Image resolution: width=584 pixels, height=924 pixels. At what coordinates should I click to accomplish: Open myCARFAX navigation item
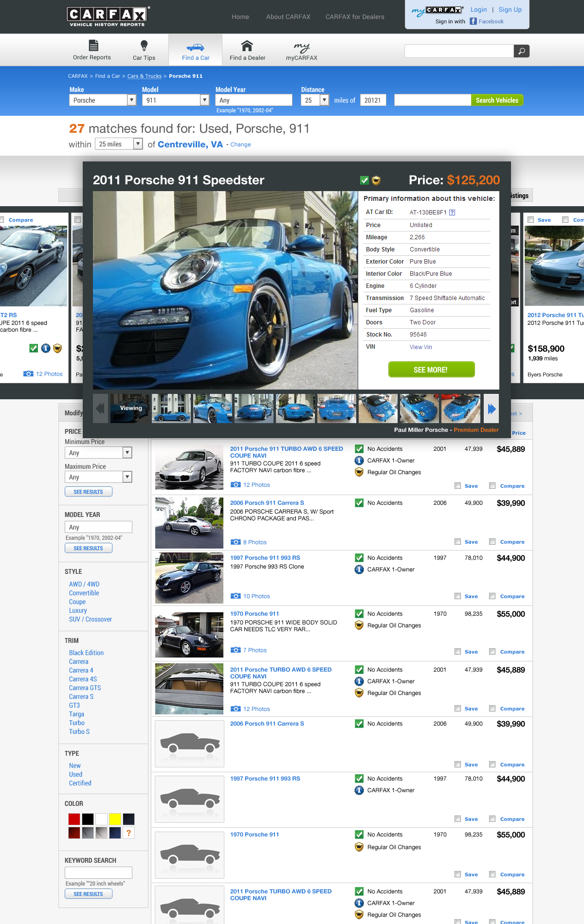(302, 51)
